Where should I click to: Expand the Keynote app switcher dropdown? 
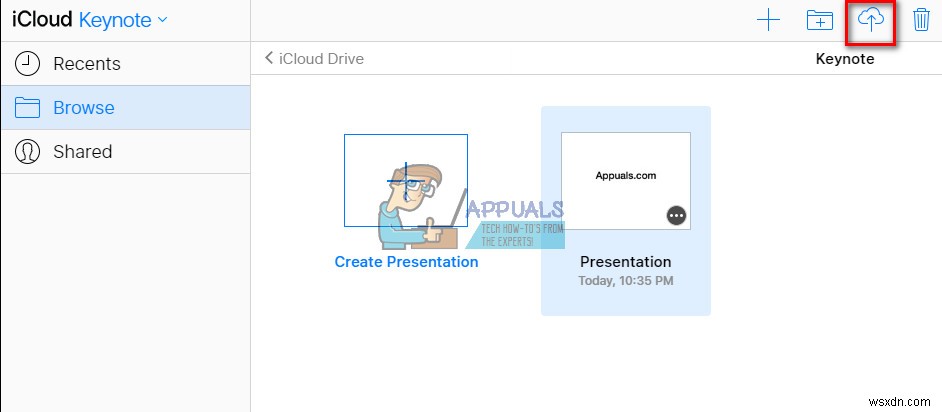(x=123, y=20)
